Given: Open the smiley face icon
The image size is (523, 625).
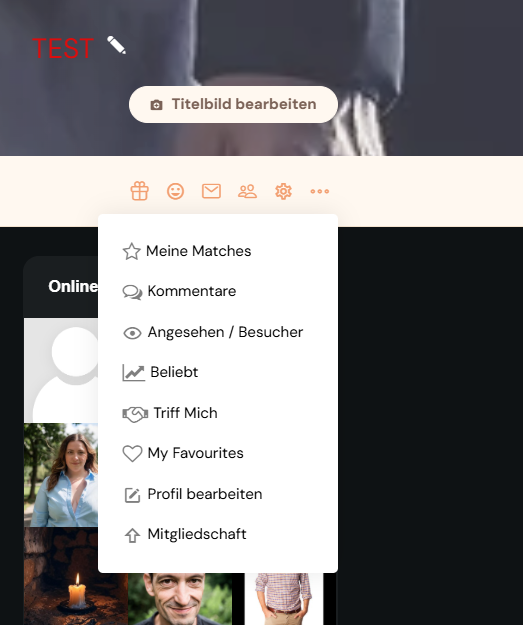Looking at the screenshot, I should pyautogui.click(x=175, y=191).
